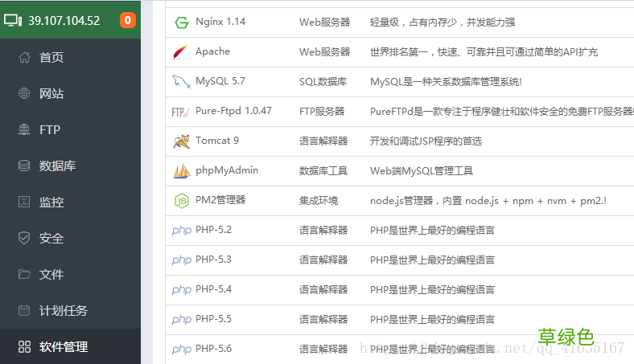Click node.js管理器 description text
This screenshot has width=634, height=364.
[x=488, y=200]
